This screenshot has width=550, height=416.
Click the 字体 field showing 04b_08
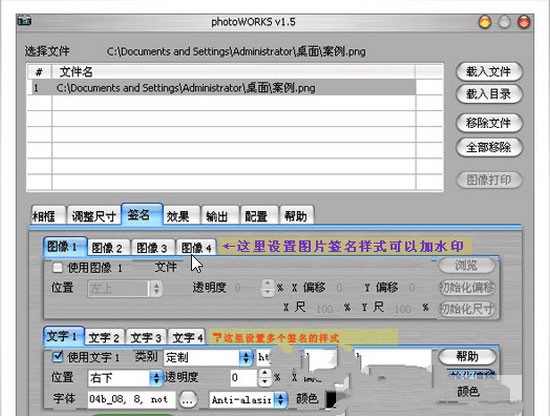pyautogui.click(x=131, y=400)
